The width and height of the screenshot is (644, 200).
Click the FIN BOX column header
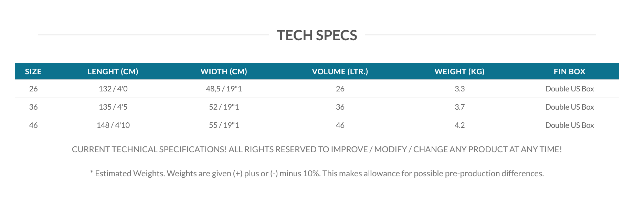[570, 71]
